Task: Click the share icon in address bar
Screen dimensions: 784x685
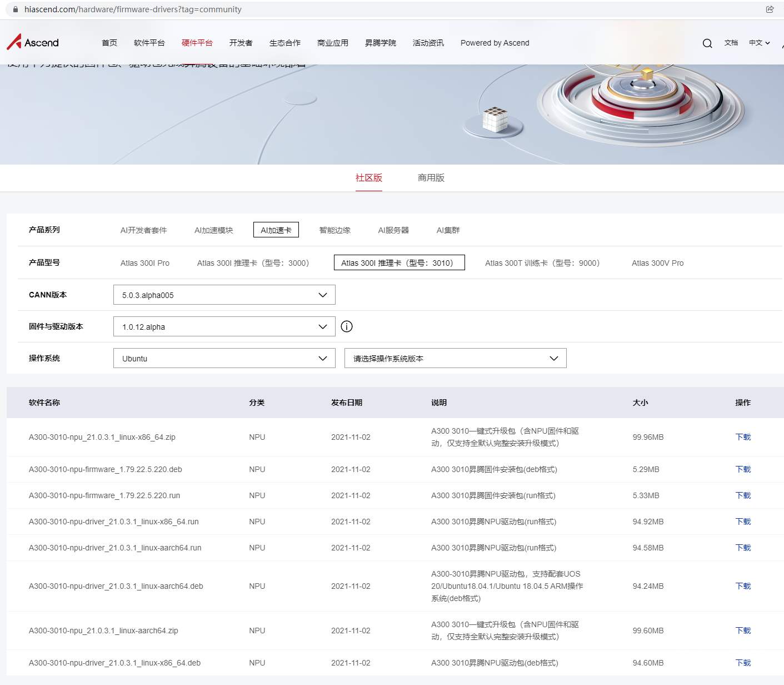Action: [770, 9]
